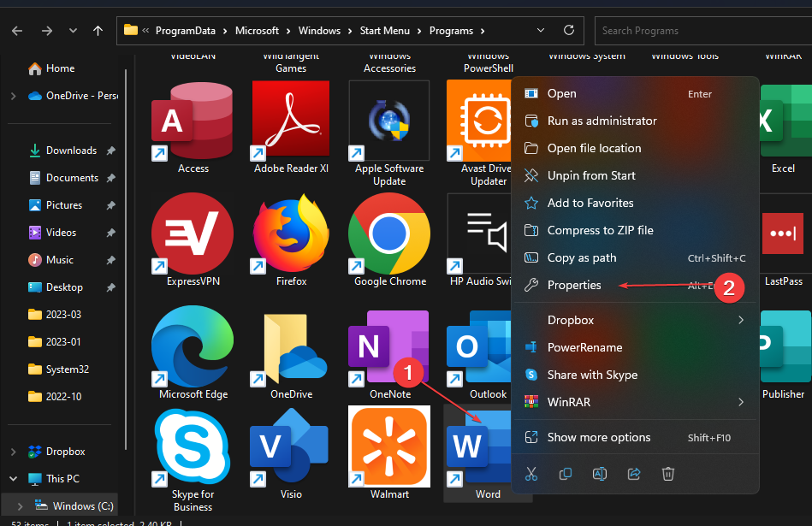812x526 pixels.
Task: Choose Share with Skype
Action: [x=636, y=375]
